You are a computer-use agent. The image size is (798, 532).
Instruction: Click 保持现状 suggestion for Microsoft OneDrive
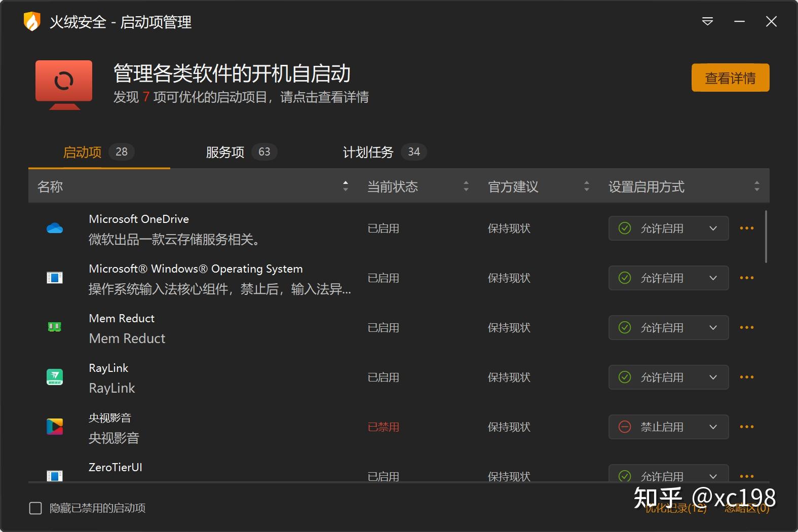(509, 229)
